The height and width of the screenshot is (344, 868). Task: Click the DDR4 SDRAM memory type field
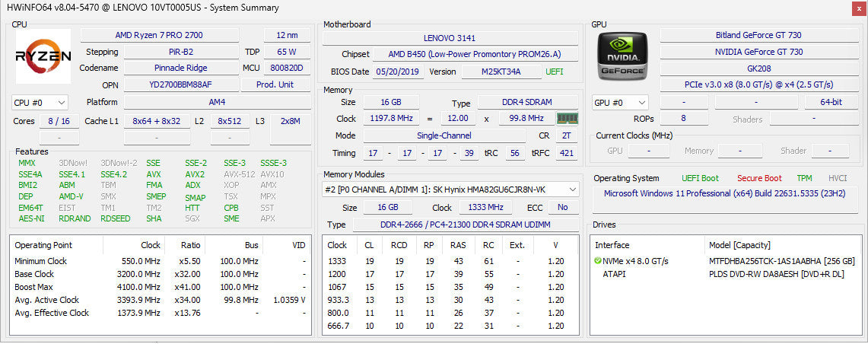(x=527, y=103)
